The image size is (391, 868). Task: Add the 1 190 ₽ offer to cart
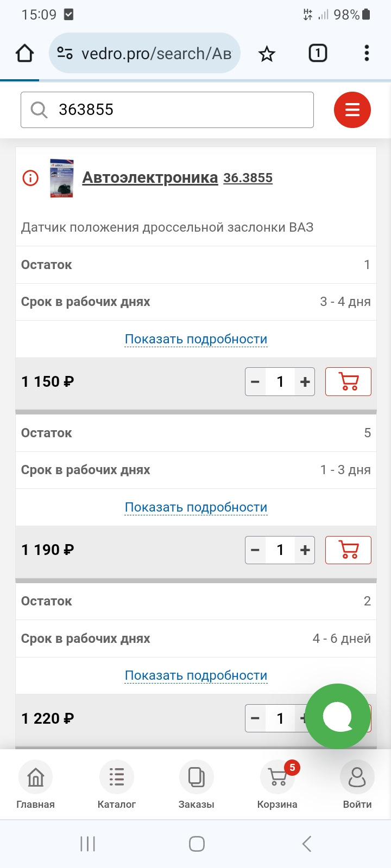[348, 550]
